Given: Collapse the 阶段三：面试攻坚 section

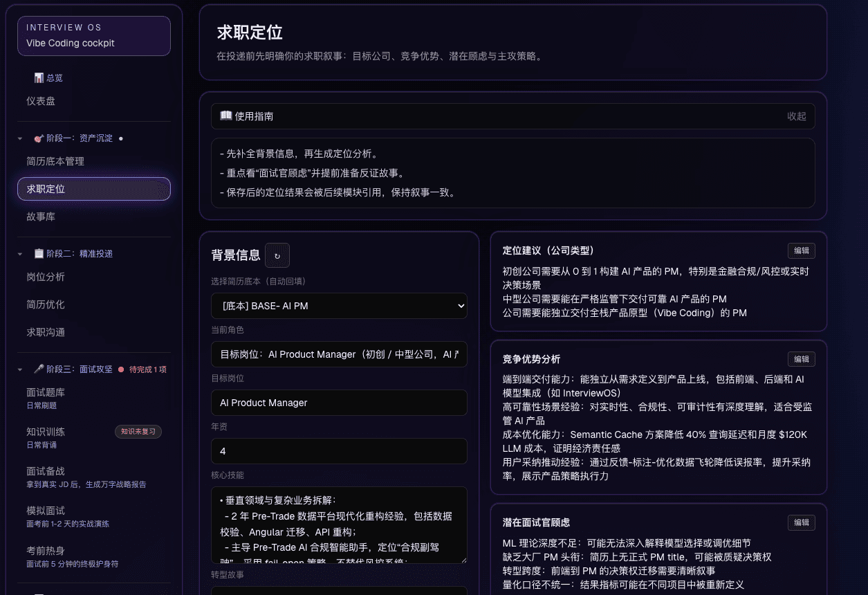Looking at the screenshot, I should tap(20, 369).
